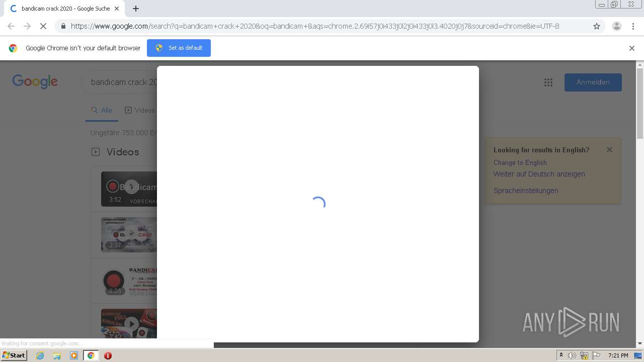644x362 pixels.
Task: Play the 3:52 Bandicam video thumbnail
Action: click(129, 189)
